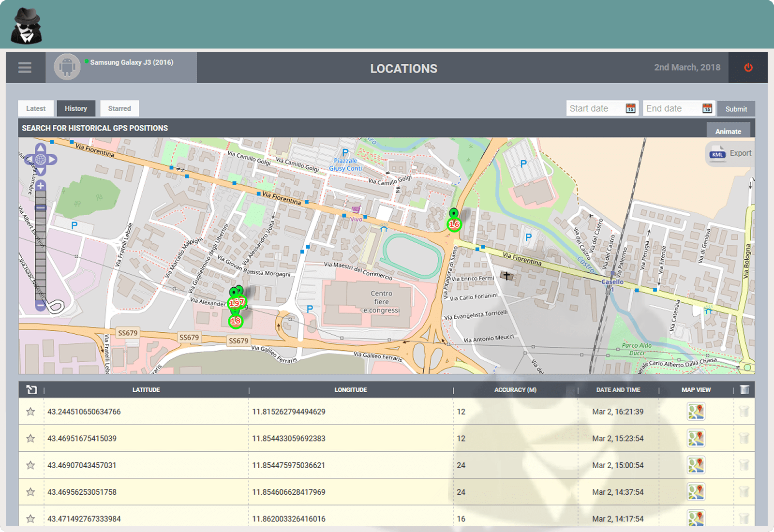This screenshot has height=532, width=774.
Task: Delete the Mar 2, 14:37:54 entry with its trash icon
Action: pos(744,492)
